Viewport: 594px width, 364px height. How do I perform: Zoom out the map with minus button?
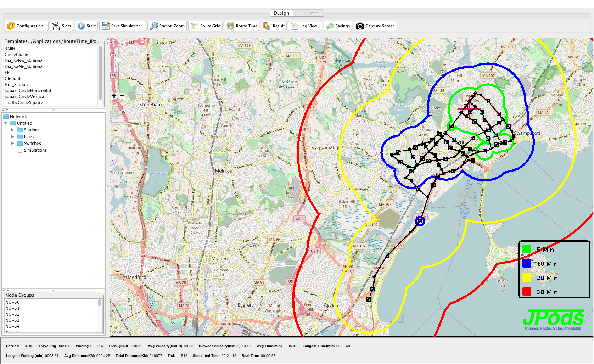pyautogui.click(x=122, y=96)
